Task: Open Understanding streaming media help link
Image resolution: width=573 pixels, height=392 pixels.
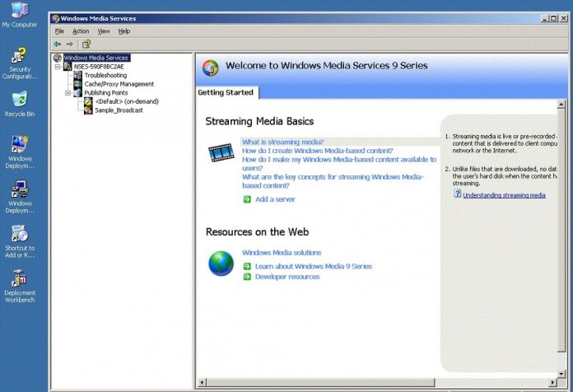Action: [505, 195]
